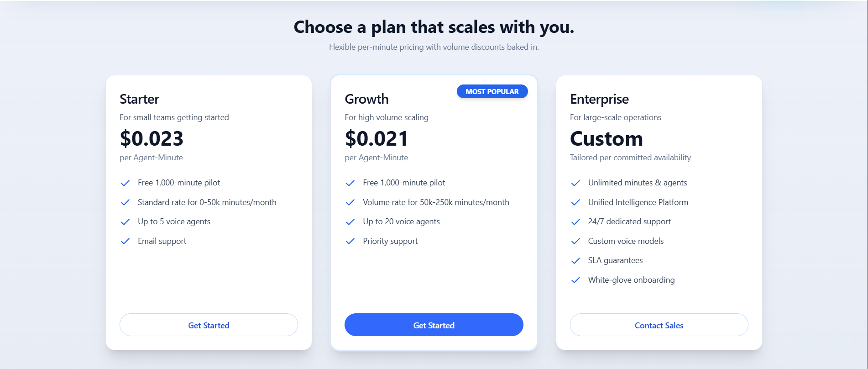Image resolution: width=868 pixels, height=369 pixels.
Task: Click checkmark next to Custom voice models
Action: coord(575,241)
